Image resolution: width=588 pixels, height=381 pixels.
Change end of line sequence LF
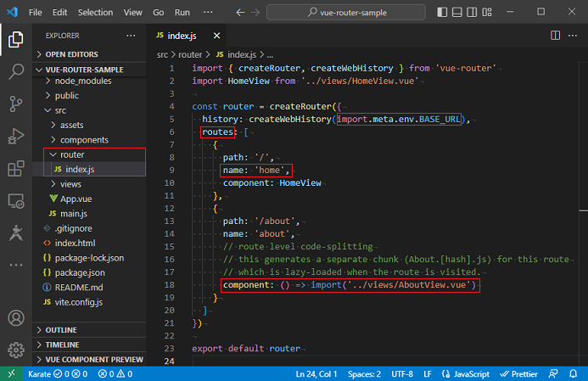[427, 374]
